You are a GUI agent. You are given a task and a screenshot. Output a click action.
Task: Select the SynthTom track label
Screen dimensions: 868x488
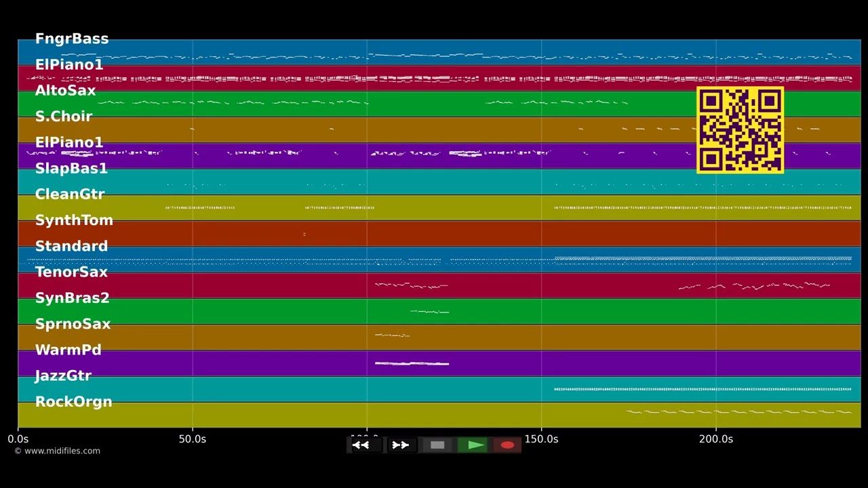(74, 220)
